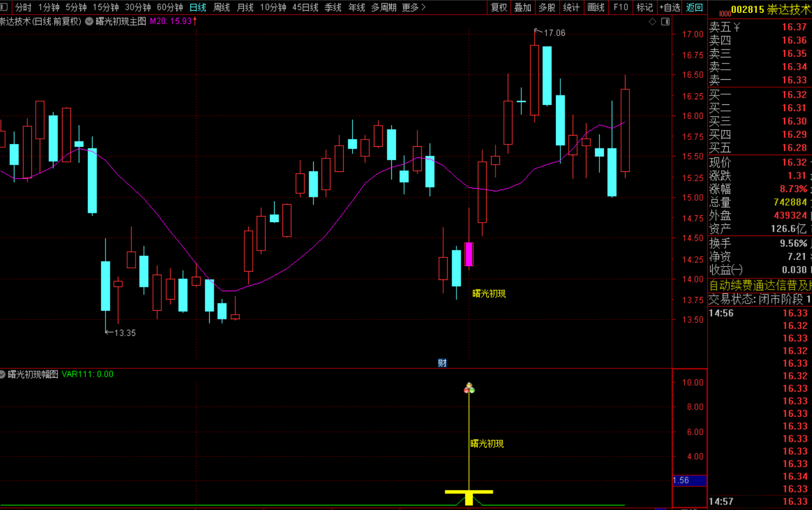Switch to the 周线 weekly chart
This screenshot has height=510, width=812.
222,7
